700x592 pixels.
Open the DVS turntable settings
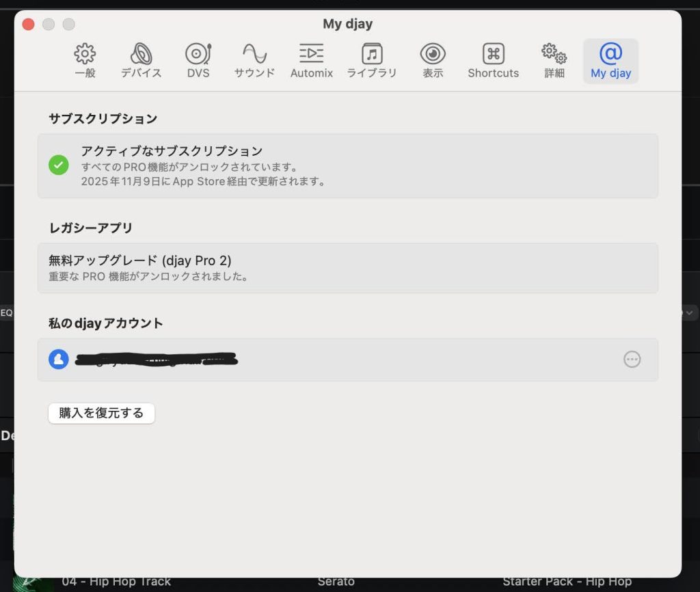[x=198, y=61]
